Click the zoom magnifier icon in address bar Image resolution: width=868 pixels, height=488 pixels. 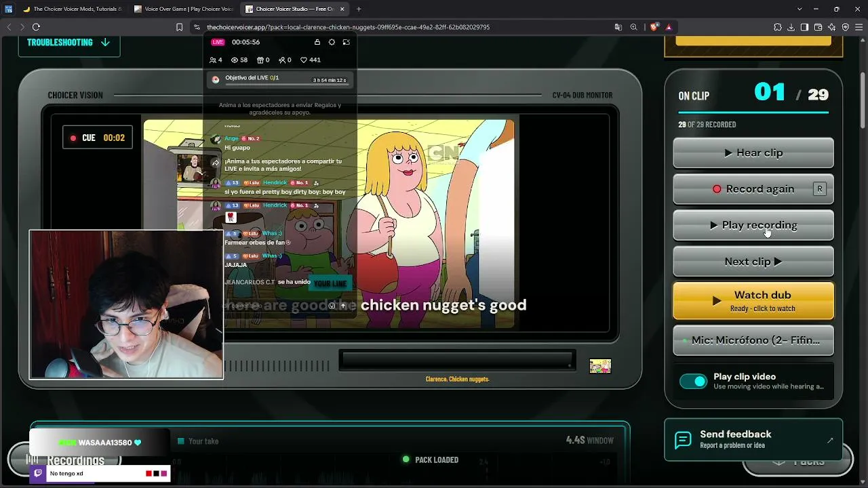[633, 27]
